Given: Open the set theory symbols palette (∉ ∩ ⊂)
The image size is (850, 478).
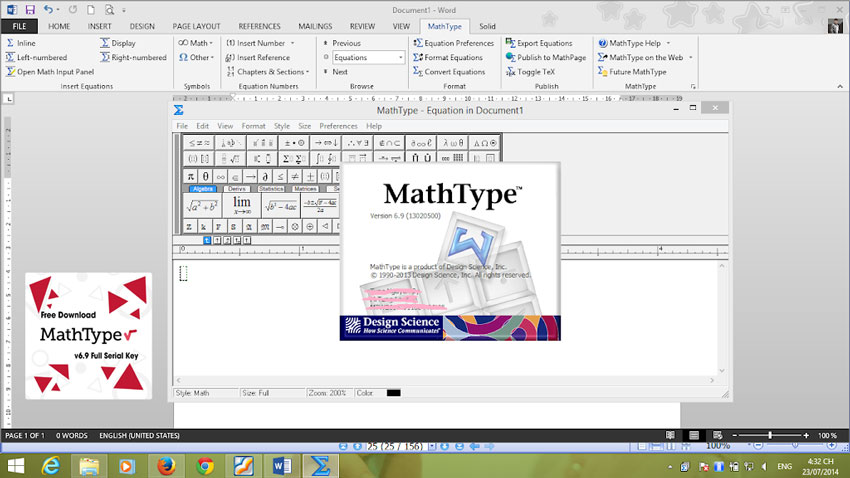Looking at the screenshot, I should pos(389,143).
